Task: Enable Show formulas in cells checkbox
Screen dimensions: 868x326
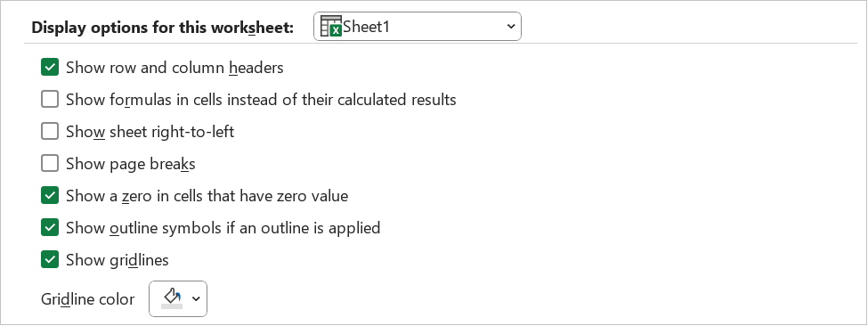Action: coord(50,100)
